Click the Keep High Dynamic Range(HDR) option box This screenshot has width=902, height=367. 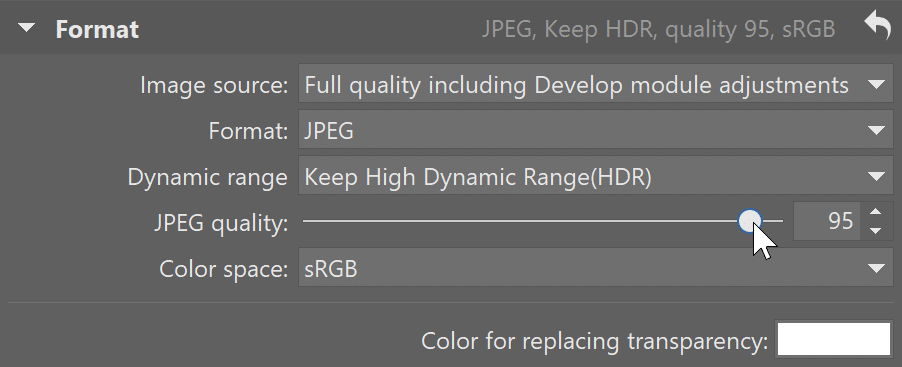tap(595, 177)
